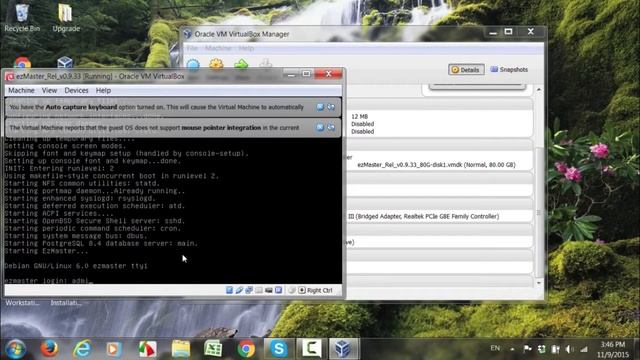This screenshot has width=640, height=360.
Task: Switch to VirtualBox in the taskbar
Action: [x=343, y=349]
